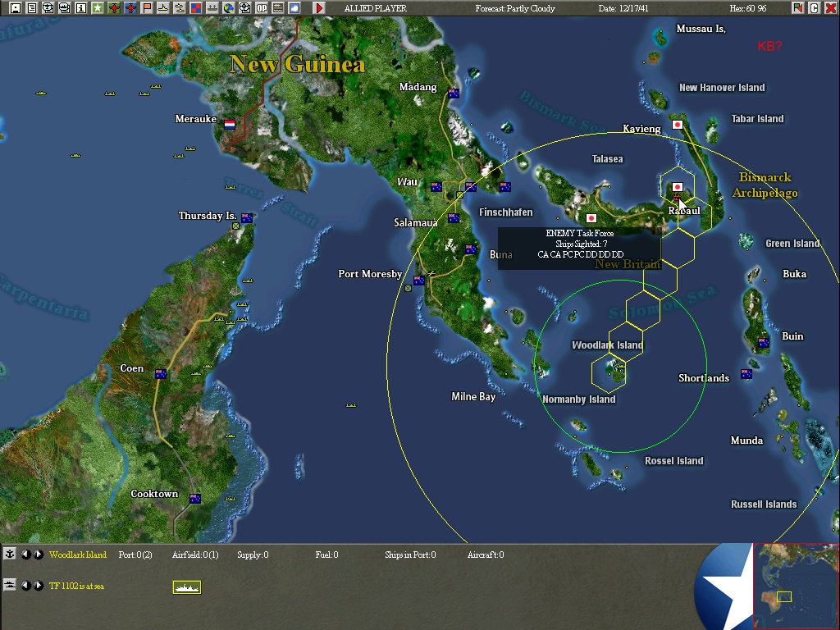Click the green ship silhouette toolbar icon

click(212, 8)
